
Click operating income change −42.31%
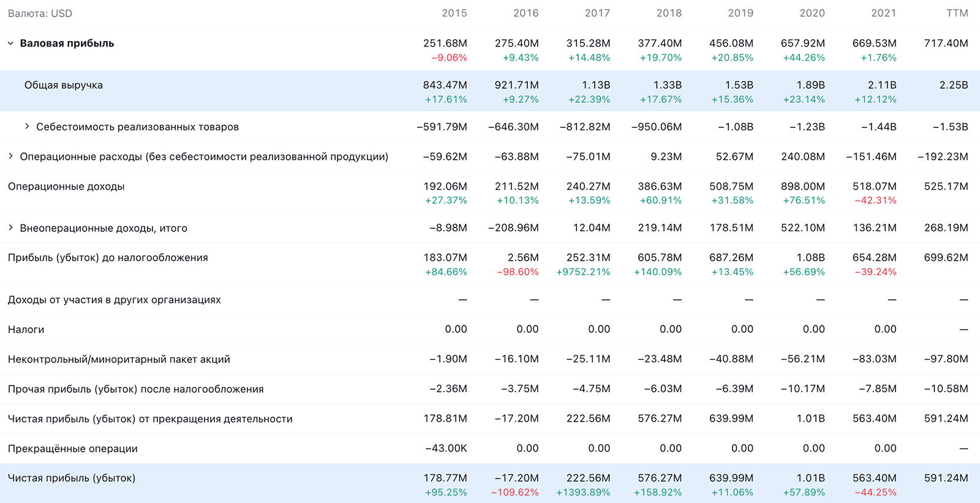pos(876,201)
